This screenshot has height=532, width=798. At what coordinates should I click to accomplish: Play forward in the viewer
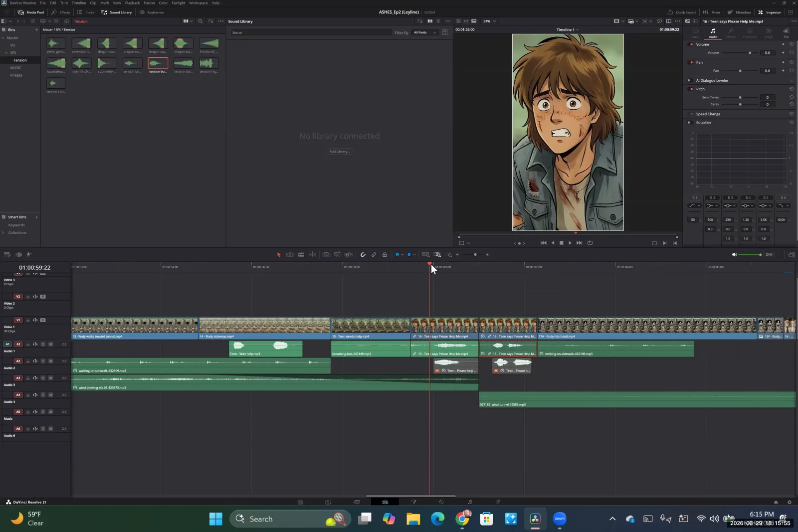[570, 243]
